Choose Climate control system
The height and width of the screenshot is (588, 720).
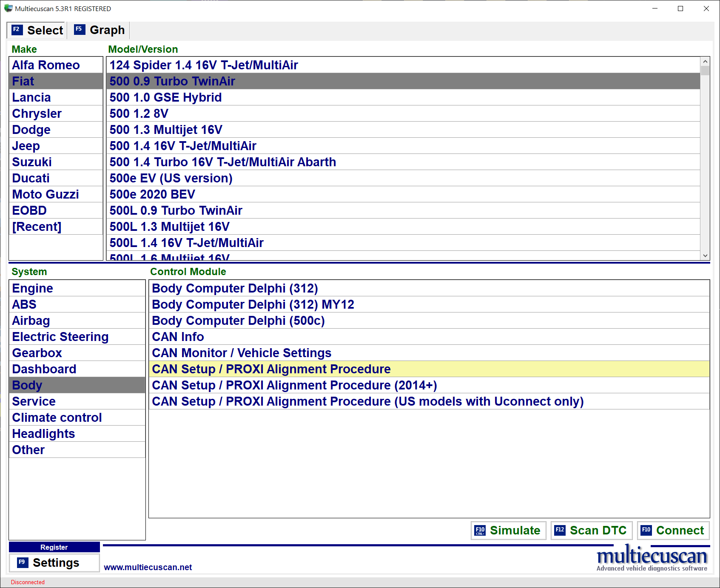point(77,418)
